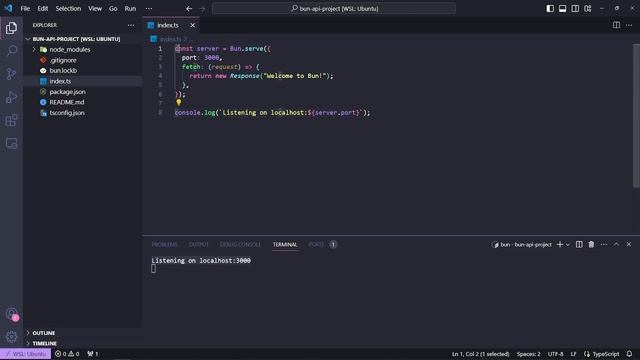Screen dimensions: 640x360
Task: Open the View menu
Action: (95, 8)
